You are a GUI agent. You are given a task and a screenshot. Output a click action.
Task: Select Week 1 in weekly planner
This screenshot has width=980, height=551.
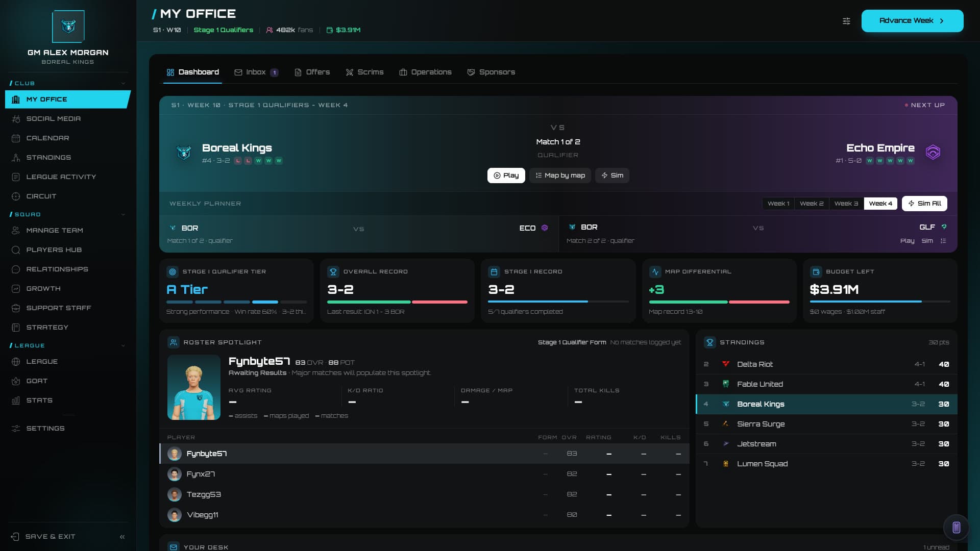coord(778,204)
